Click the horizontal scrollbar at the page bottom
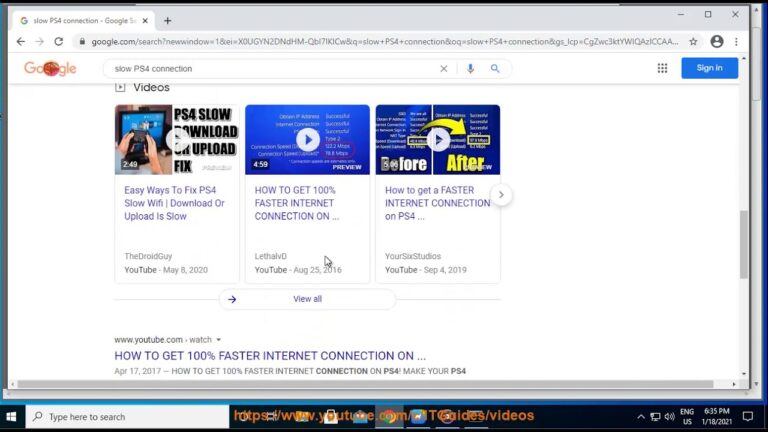The image size is (768, 432). tap(365, 384)
